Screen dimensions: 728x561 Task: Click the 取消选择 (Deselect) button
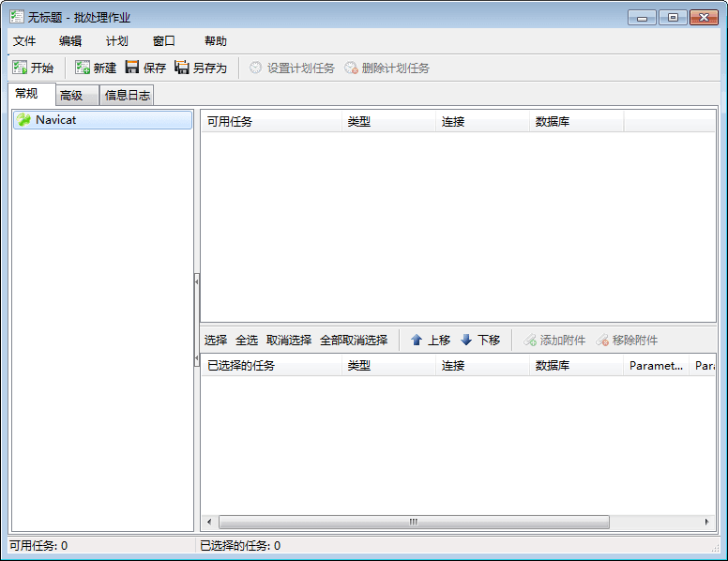pos(289,341)
